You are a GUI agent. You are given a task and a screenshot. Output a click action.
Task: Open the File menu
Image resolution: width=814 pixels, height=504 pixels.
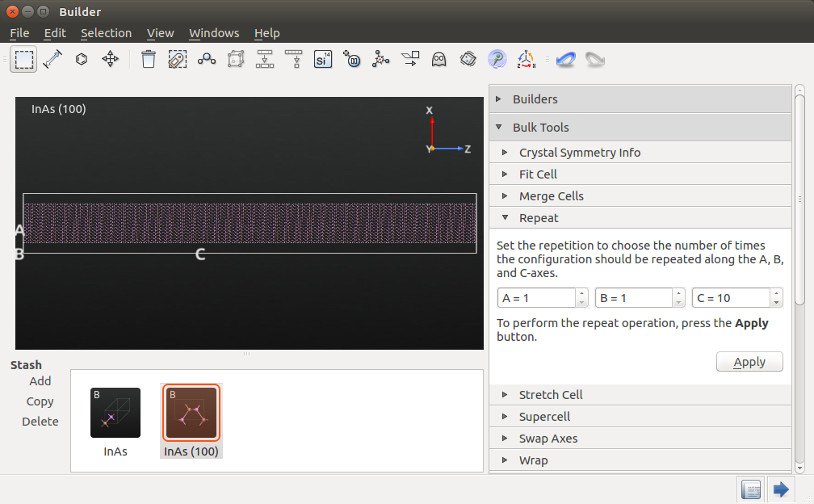pos(19,32)
